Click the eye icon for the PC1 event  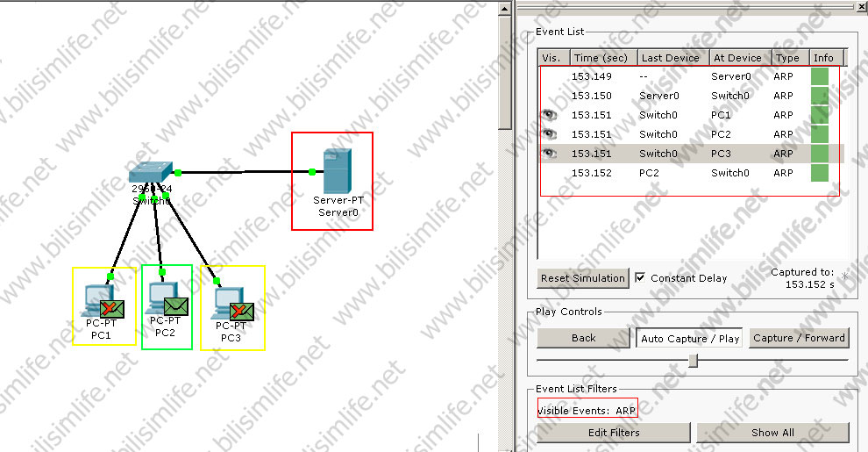click(550, 115)
